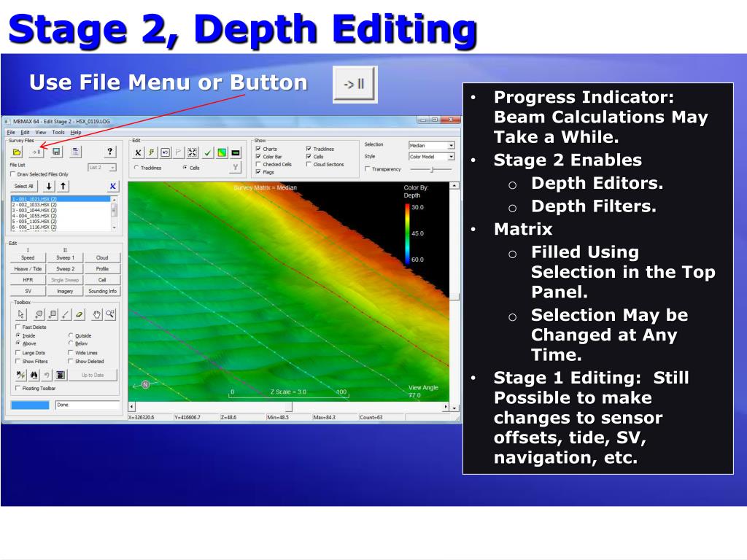Click the binoculars search icon
The image size is (747, 560).
coord(34,376)
